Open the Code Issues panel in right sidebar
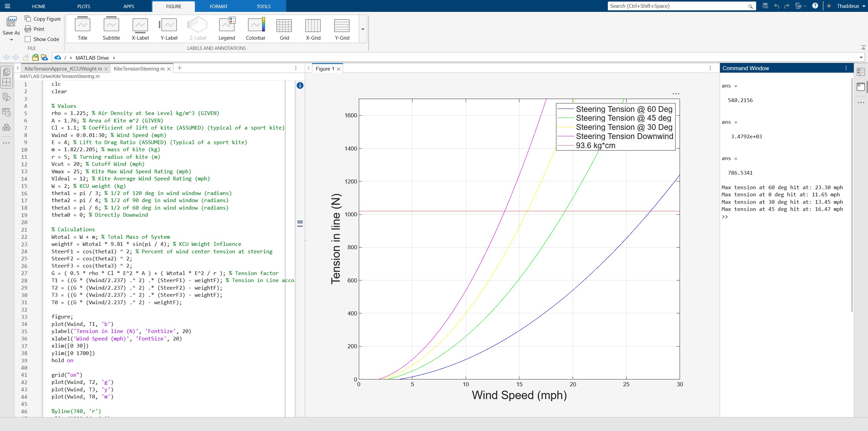The height and width of the screenshot is (431, 868). [861, 72]
